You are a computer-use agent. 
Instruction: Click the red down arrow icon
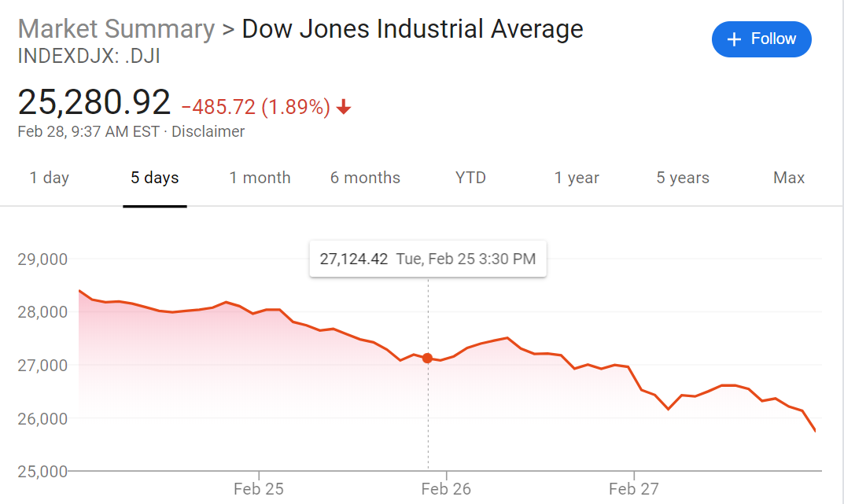(x=344, y=107)
